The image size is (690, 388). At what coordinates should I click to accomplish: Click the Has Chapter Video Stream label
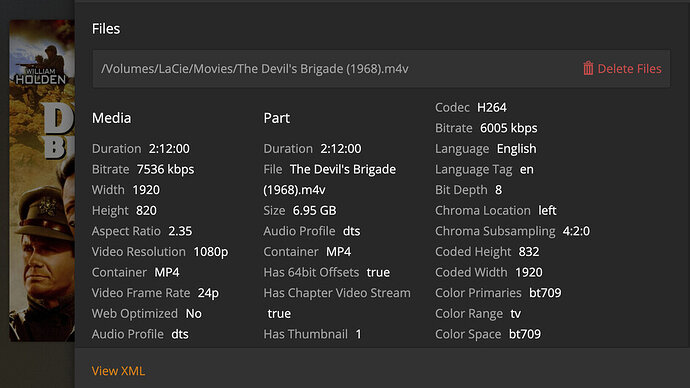[x=337, y=293]
